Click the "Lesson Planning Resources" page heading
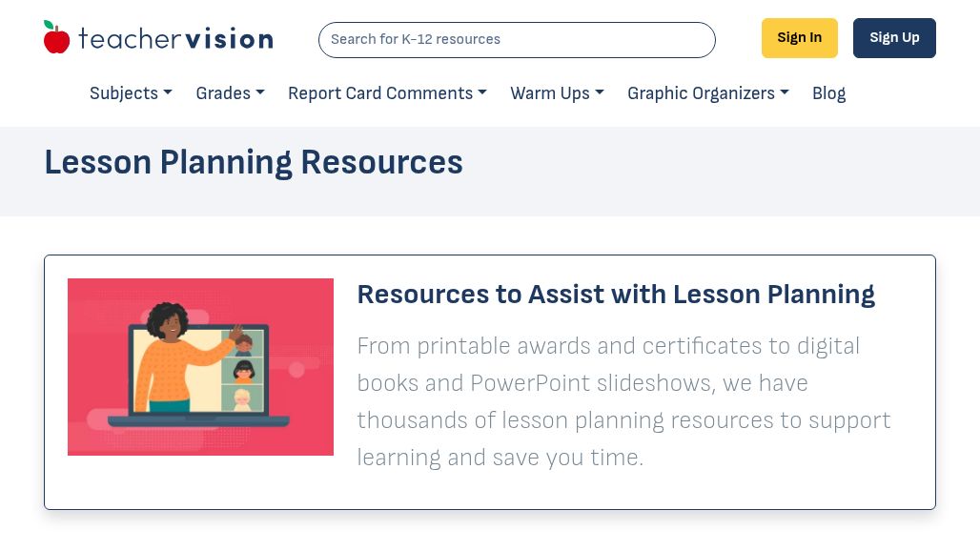 pos(254,162)
